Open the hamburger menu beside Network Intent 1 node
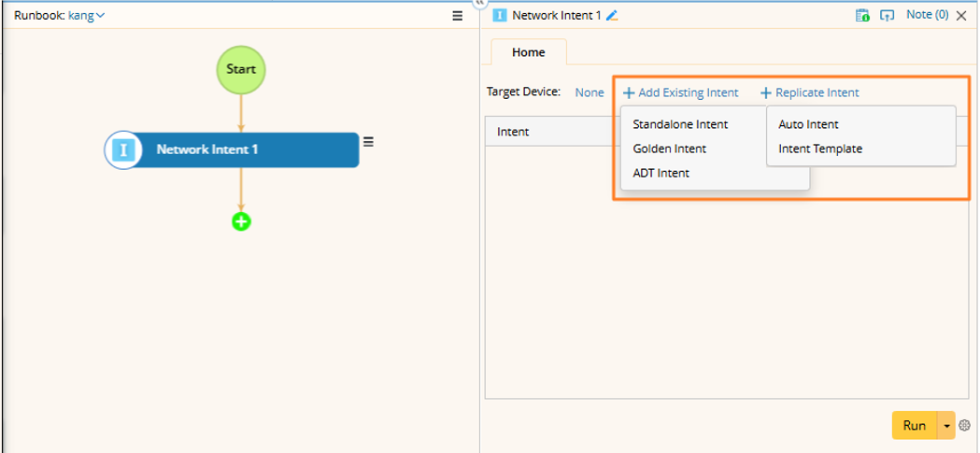Viewport: 980px width, 453px height. pyautogui.click(x=368, y=142)
